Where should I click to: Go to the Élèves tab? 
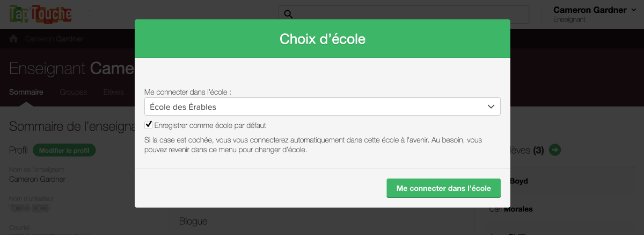pos(113,92)
